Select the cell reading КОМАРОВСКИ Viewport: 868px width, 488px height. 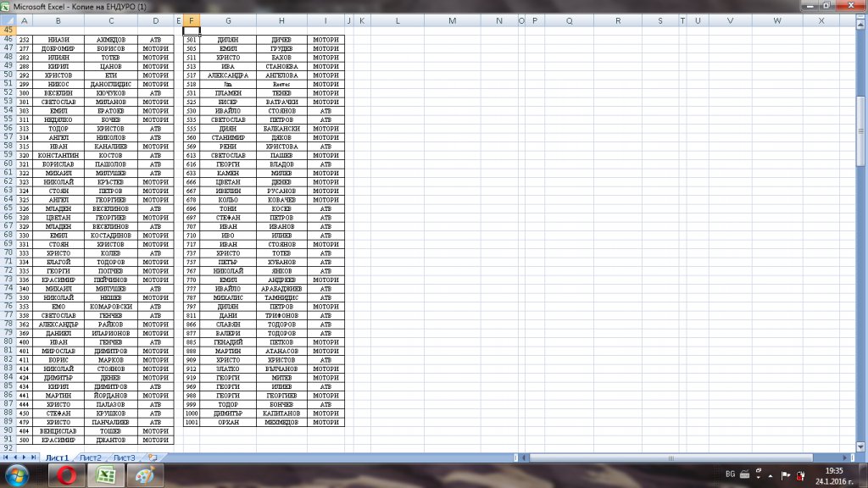111,307
